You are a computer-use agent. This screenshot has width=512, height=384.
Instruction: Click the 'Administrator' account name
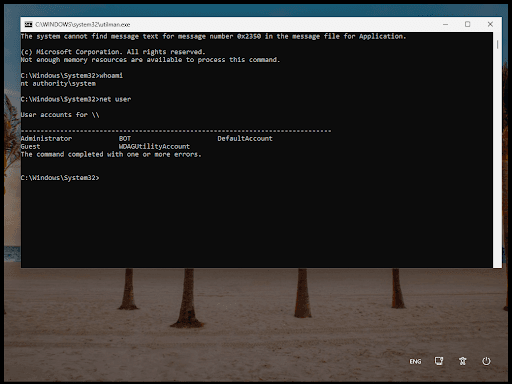pos(46,138)
